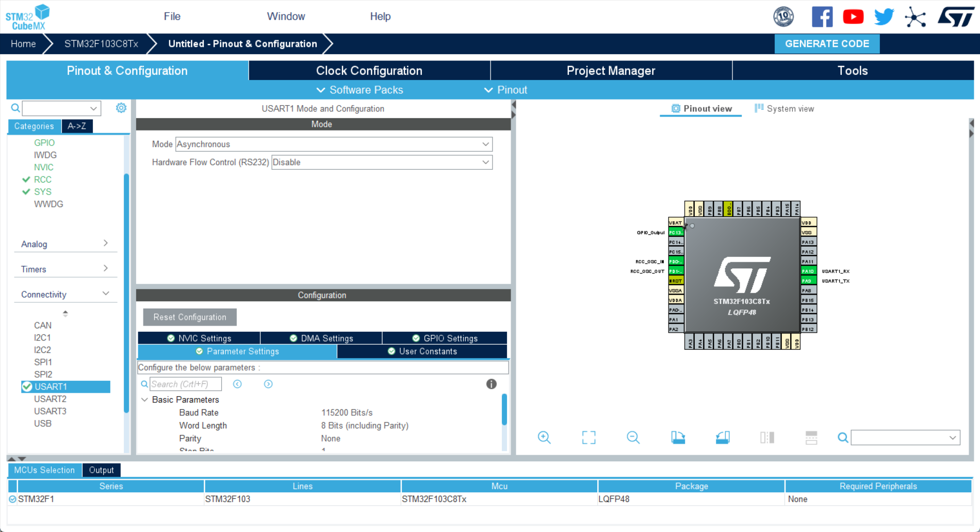Viewport: 980px width, 532px height.
Task: Open the Twitter link icon
Action: [884, 17]
